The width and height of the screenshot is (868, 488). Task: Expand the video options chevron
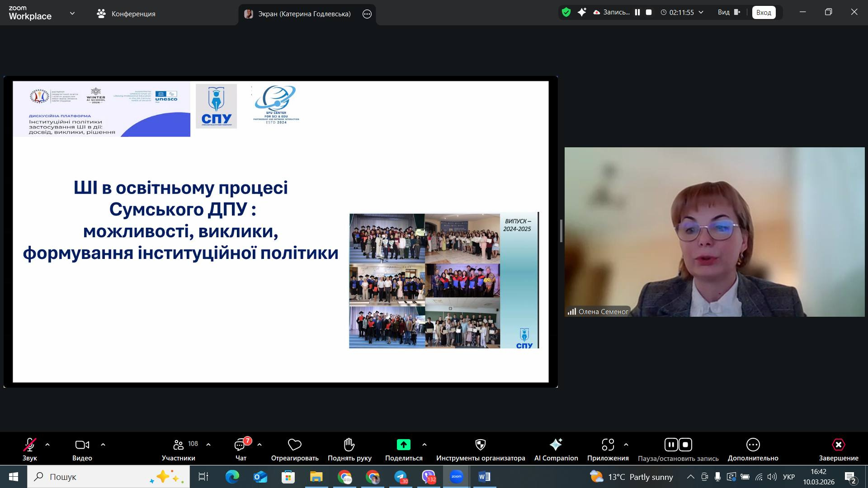tap(103, 445)
